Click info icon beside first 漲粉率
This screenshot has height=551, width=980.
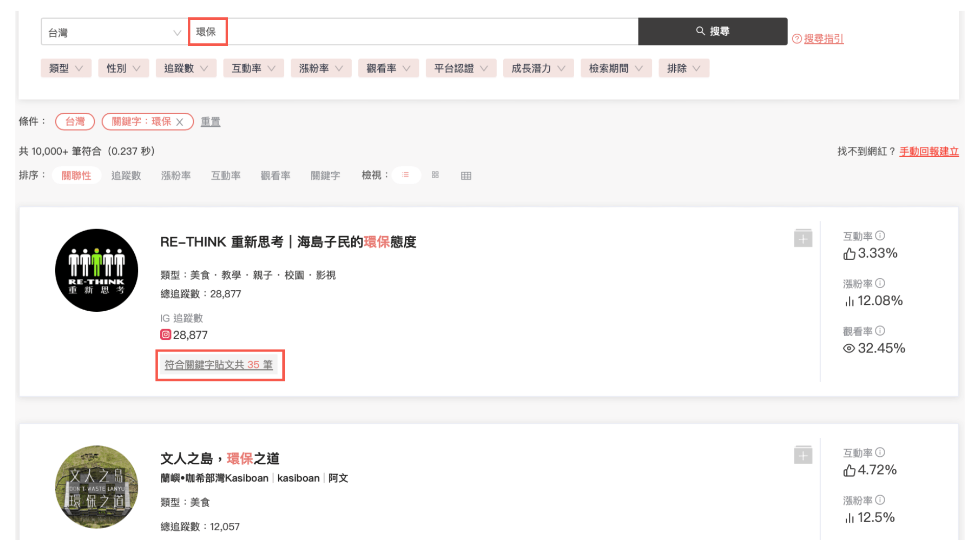tap(880, 283)
